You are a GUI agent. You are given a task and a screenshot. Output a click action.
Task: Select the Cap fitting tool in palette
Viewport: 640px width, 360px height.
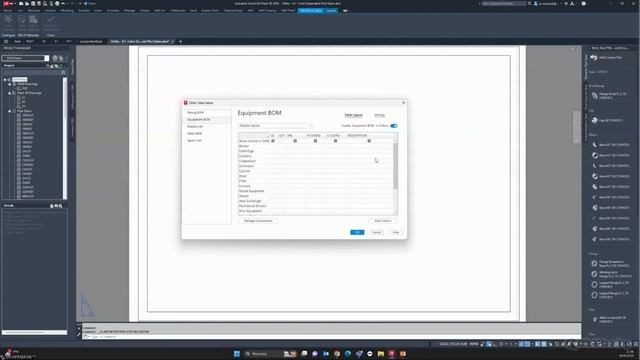[x=606, y=120]
